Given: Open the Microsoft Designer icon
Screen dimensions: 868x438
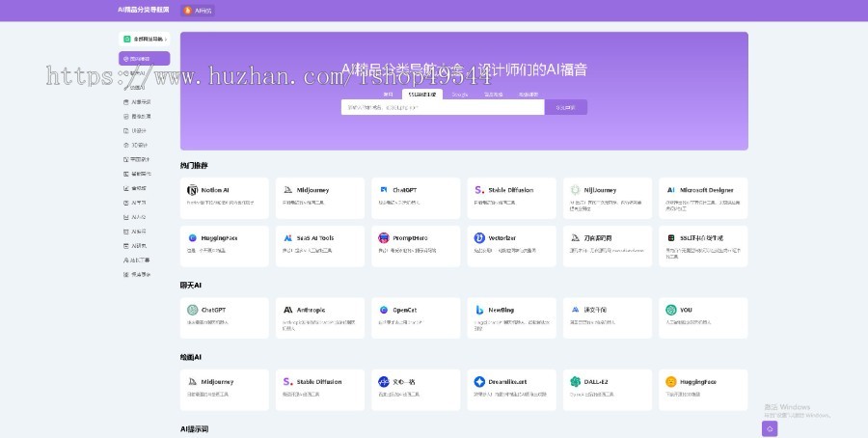Looking at the screenshot, I should click(x=671, y=190).
